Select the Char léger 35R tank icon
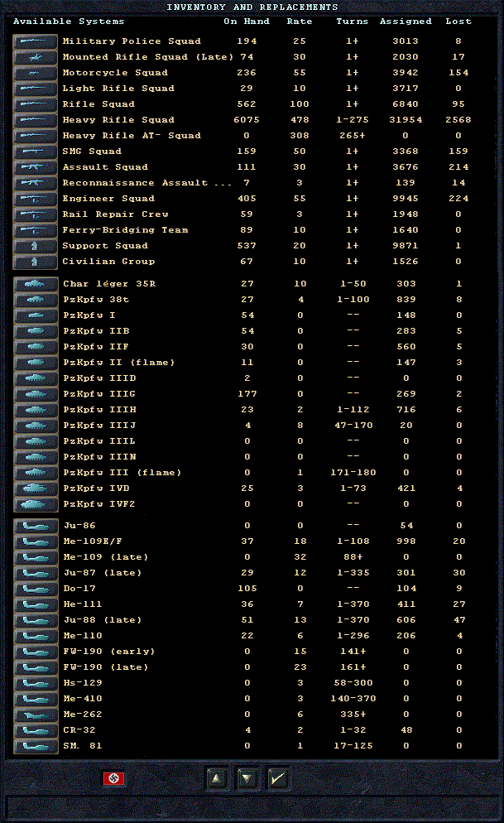 click(36, 284)
